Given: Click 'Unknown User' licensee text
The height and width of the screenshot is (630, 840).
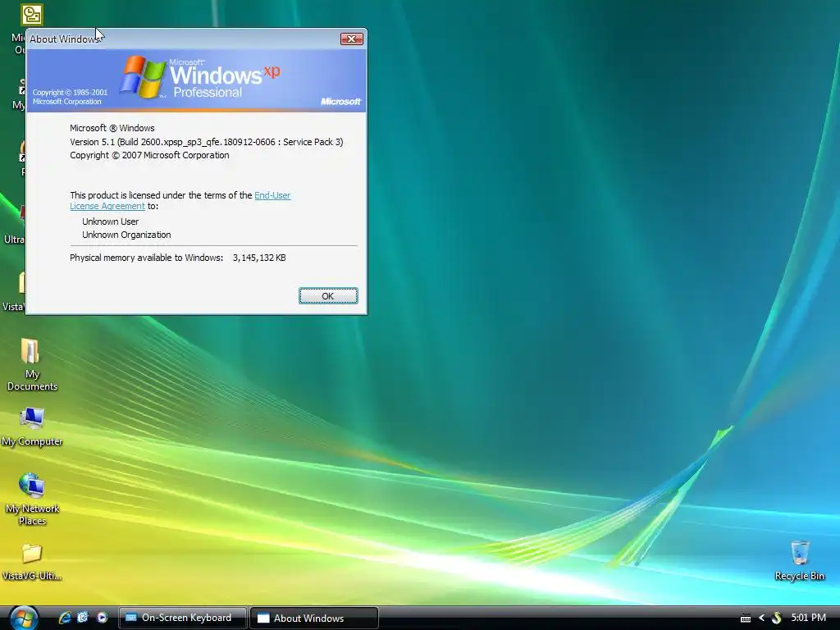Looking at the screenshot, I should 111,221.
